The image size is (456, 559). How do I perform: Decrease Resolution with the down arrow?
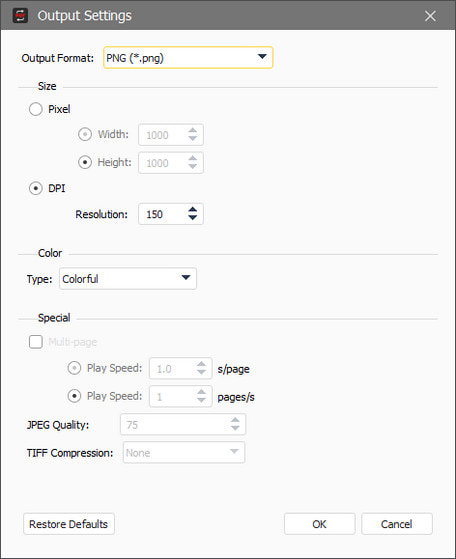pyautogui.click(x=193, y=218)
